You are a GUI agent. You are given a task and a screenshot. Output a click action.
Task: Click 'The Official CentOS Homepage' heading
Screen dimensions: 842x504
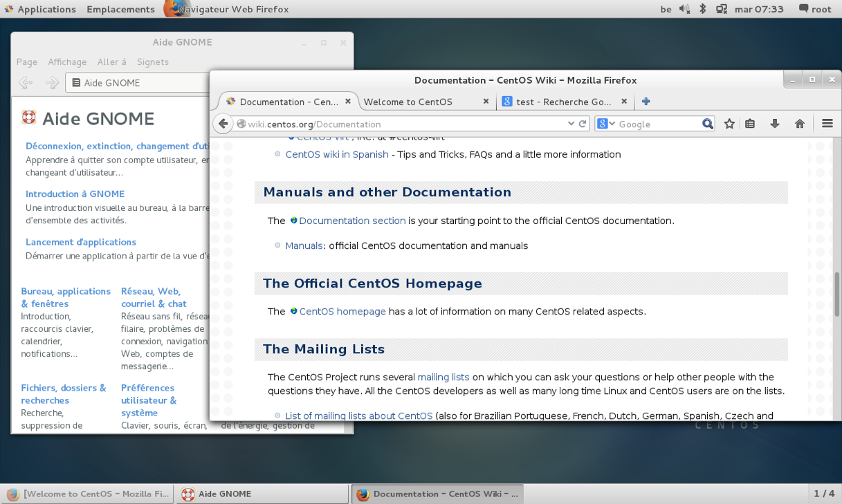(x=372, y=283)
